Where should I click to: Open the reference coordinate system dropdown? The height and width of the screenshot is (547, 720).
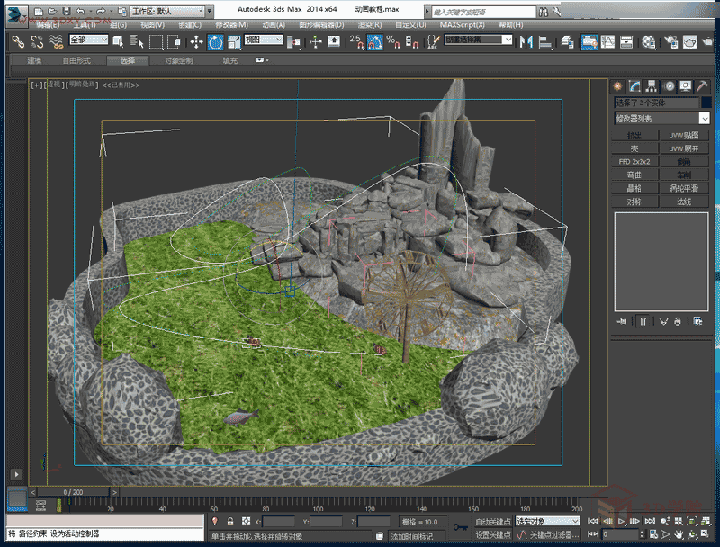[x=265, y=41]
